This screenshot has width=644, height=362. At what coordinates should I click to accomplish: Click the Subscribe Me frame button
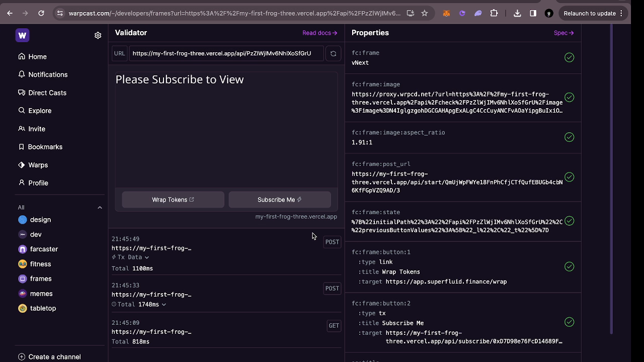[280, 200]
